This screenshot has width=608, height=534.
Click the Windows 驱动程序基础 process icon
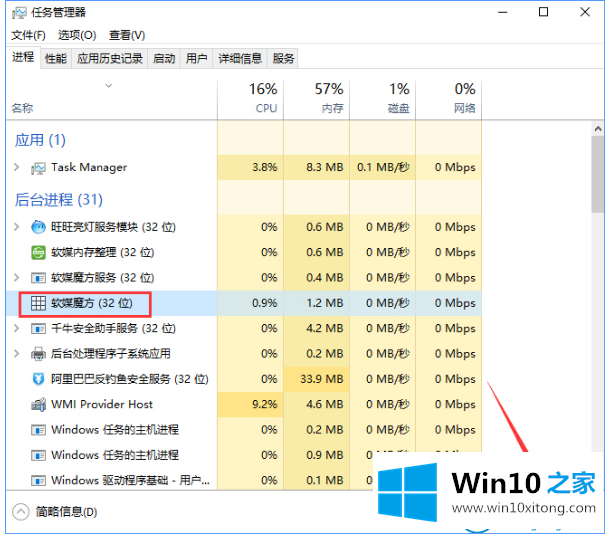(38, 481)
